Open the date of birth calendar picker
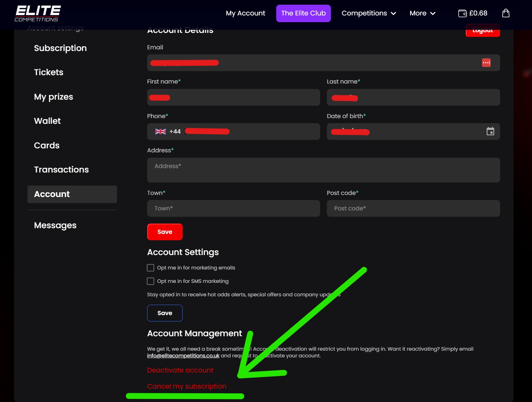Image resolution: width=532 pixels, height=402 pixels. [490, 131]
